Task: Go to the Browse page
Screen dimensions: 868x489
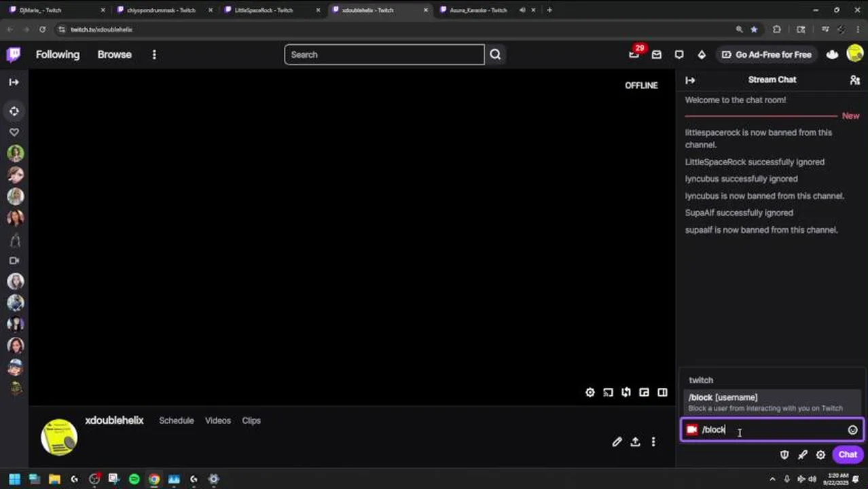Action: (114, 54)
